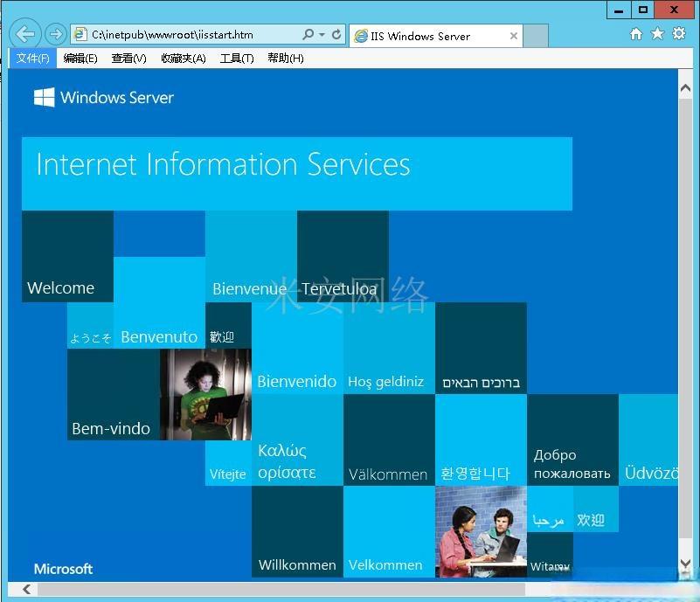Image resolution: width=700 pixels, height=602 pixels.
Task: Click the Добро пожаловать tile
Action: click(572, 439)
